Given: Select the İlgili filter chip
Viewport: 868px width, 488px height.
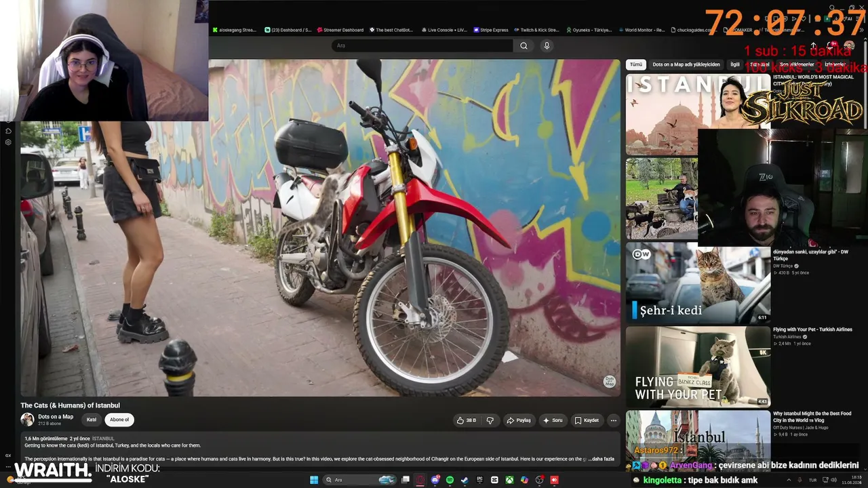Looking at the screenshot, I should pyautogui.click(x=735, y=64).
